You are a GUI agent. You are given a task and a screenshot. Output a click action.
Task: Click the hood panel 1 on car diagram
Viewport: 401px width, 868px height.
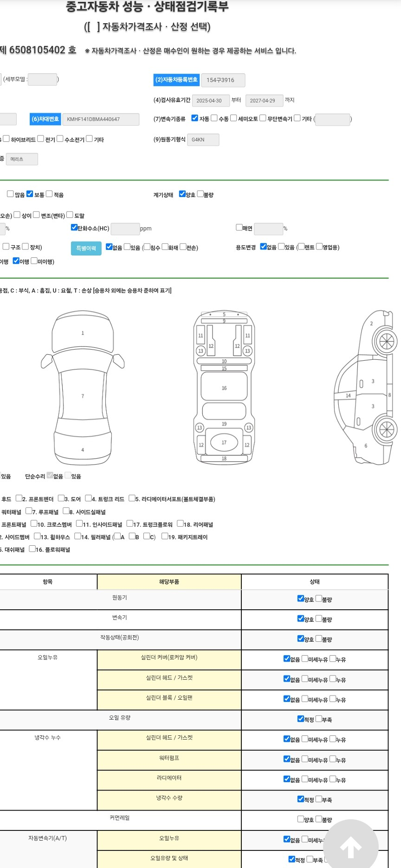pos(83,333)
